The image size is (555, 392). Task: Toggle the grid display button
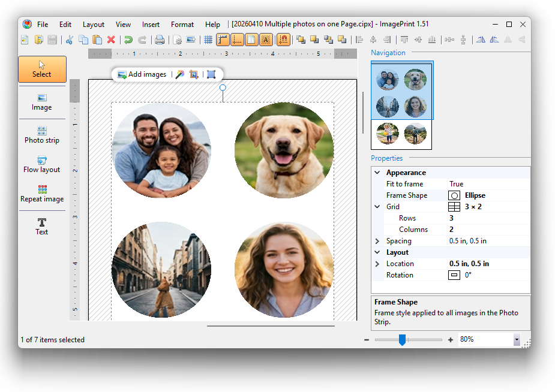(x=208, y=40)
